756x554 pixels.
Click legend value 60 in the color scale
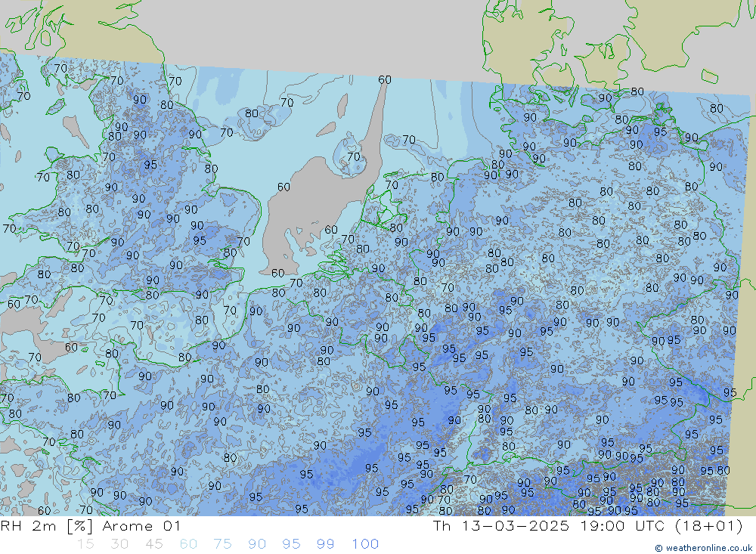[x=188, y=544]
